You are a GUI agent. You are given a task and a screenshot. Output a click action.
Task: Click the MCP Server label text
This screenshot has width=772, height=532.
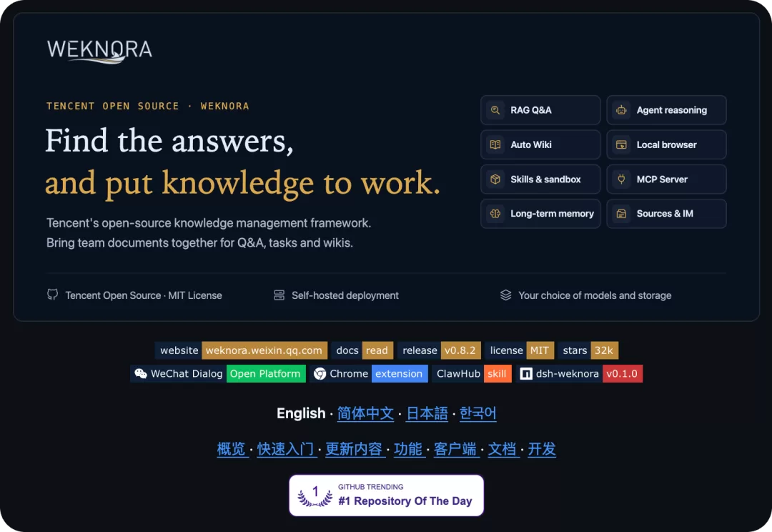click(662, 179)
